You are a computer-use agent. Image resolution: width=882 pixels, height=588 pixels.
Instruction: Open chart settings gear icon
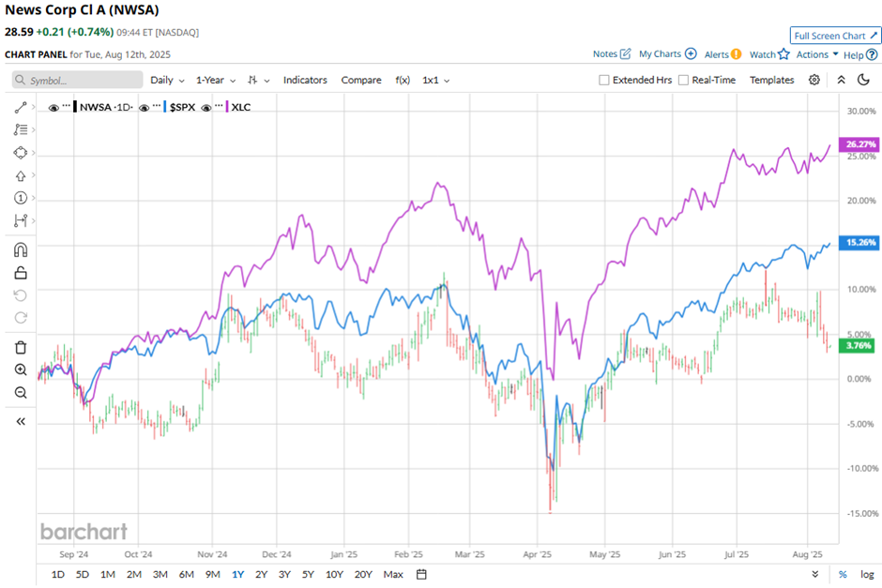[814, 80]
